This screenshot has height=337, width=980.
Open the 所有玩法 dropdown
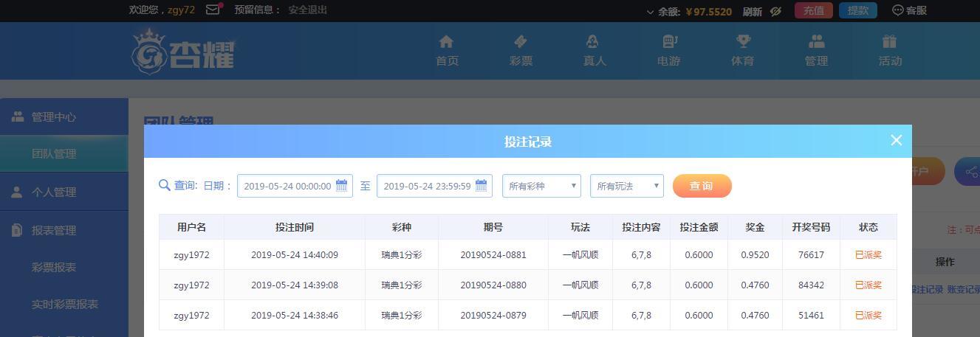tap(627, 186)
